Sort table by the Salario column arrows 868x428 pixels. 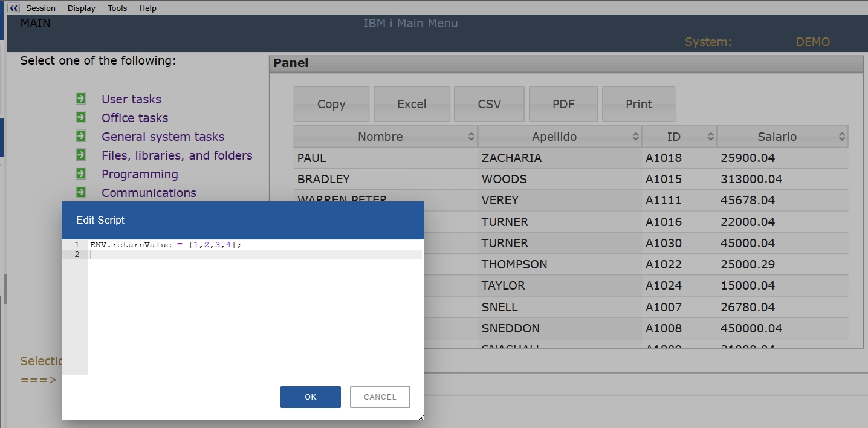[x=841, y=137]
